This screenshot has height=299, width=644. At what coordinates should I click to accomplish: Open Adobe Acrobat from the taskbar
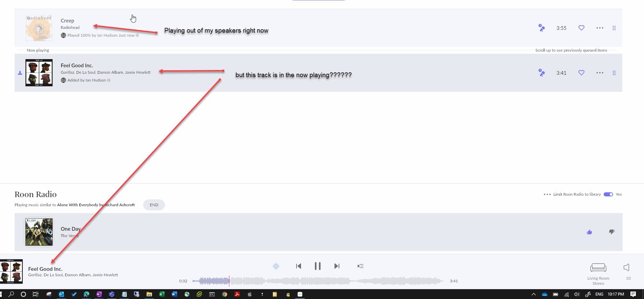tap(237, 294)
